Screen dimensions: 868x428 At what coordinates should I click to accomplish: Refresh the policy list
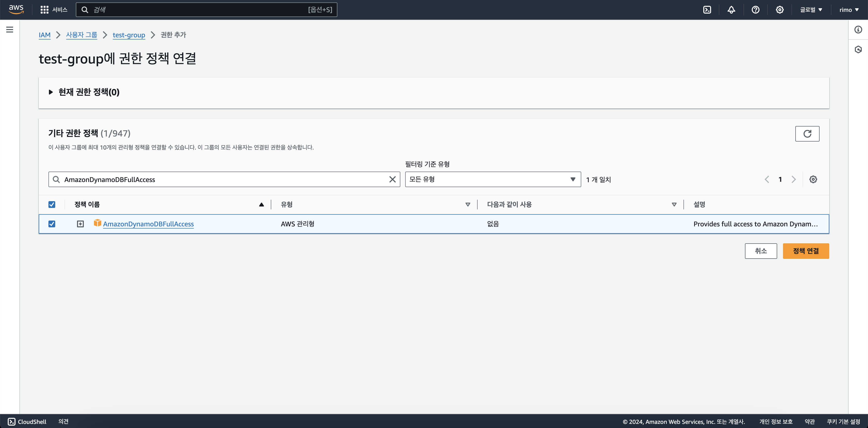807,134
